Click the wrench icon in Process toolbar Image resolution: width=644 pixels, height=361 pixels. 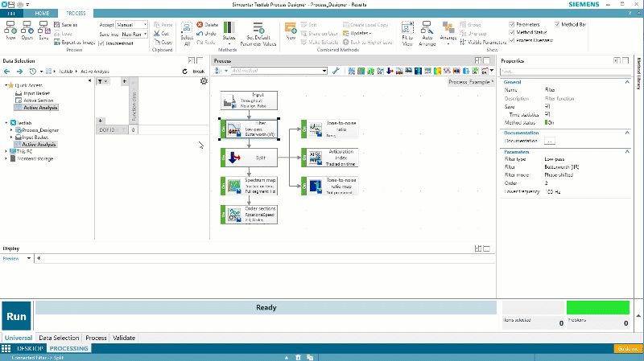(x=336, y=72)
